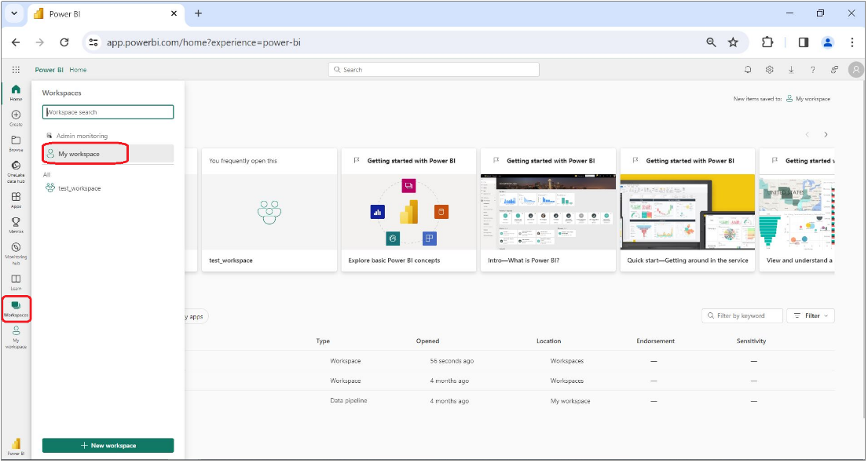Open Explore basic Power BI concepts card
Viewport: 868px width, 463px height.
408,210
